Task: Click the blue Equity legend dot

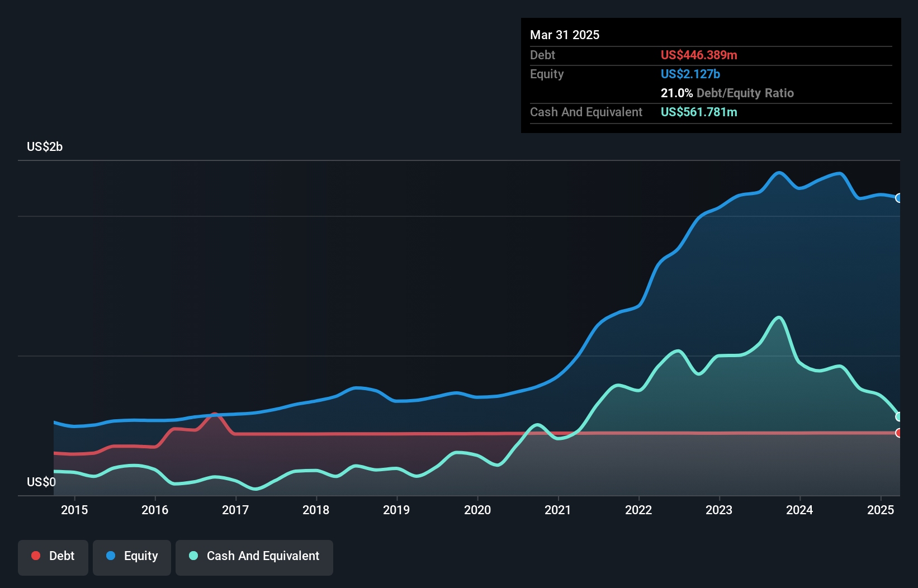Action: [x=111, y=556]
